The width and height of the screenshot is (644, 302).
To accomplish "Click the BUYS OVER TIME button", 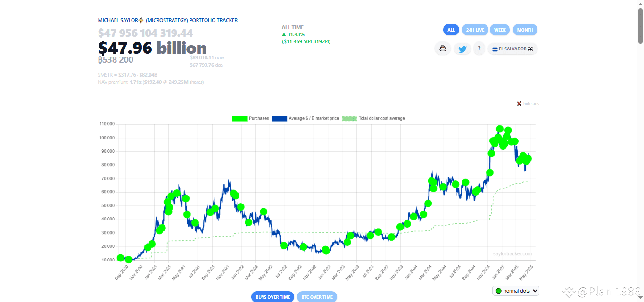I will pyautogui.click(x=272, y=296).
